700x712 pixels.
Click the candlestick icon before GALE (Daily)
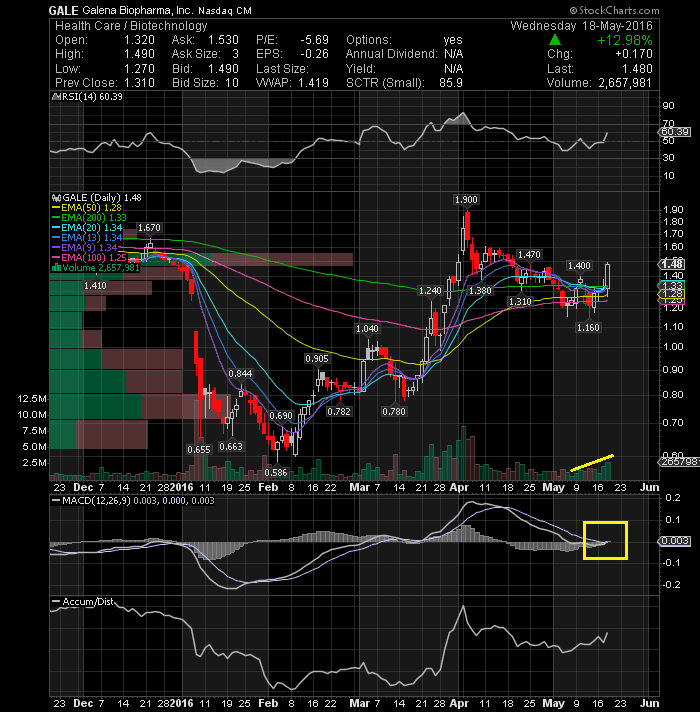[56, 198]
